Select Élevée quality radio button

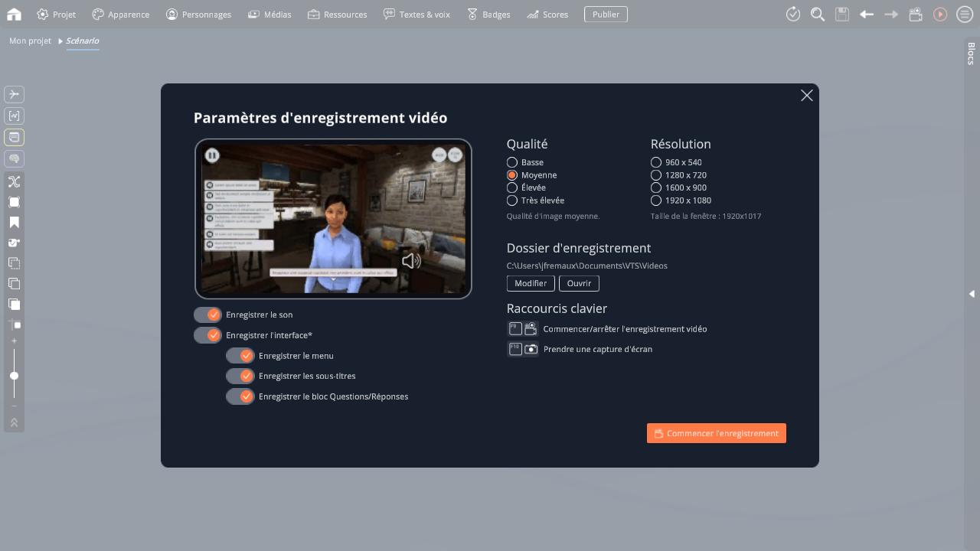click(512, 187)
